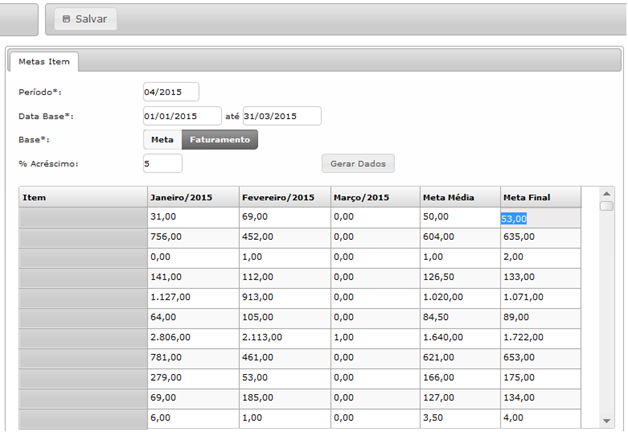Click Janeiro cell 31,00
This screenshot has height=432, width=628.
(x=193, y=217)
